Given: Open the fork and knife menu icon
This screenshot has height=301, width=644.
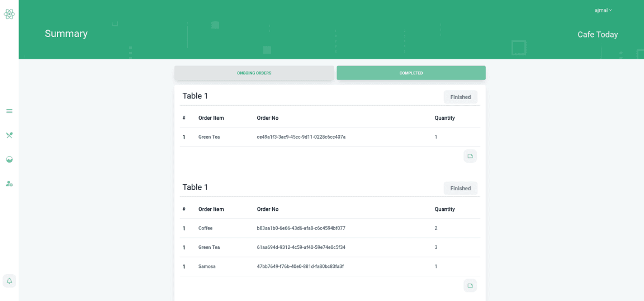Looking at the screenshot, I should click(x=10, y=135).
